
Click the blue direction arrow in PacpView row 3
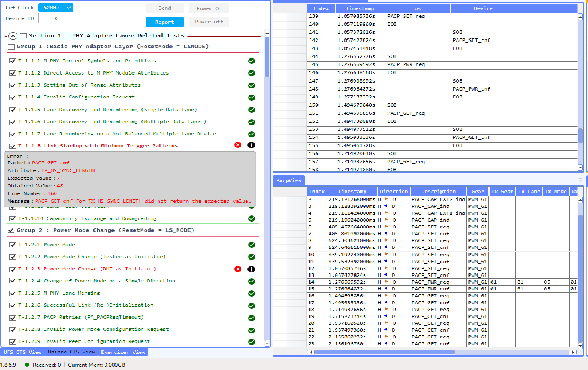(x=385, y=206)
